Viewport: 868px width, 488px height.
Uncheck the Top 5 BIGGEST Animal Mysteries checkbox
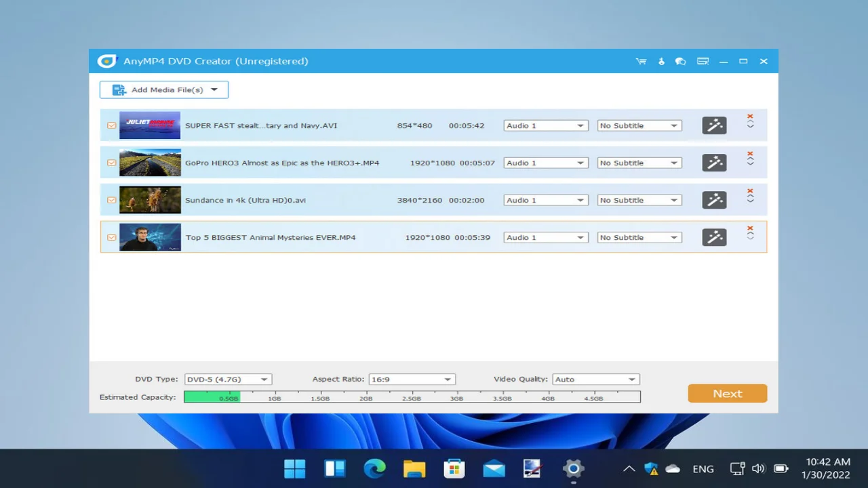tap(111, 237)
